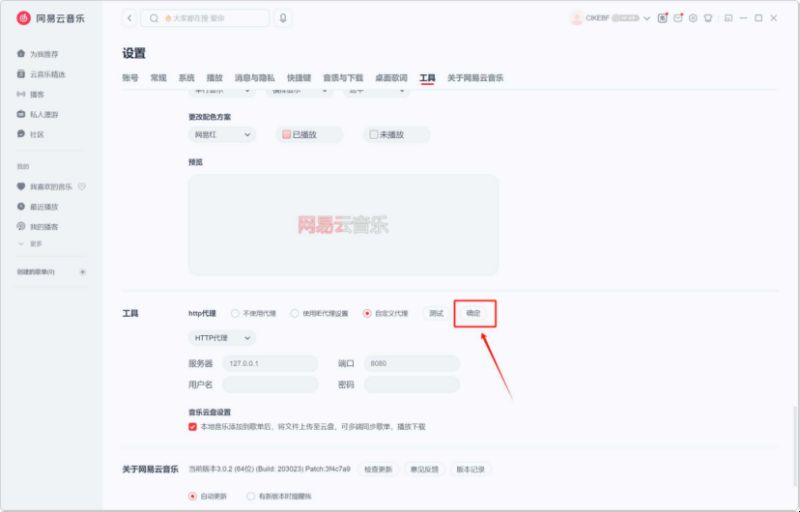
Task: Select the 自定义代理 radio option
Action: point(367,313)
